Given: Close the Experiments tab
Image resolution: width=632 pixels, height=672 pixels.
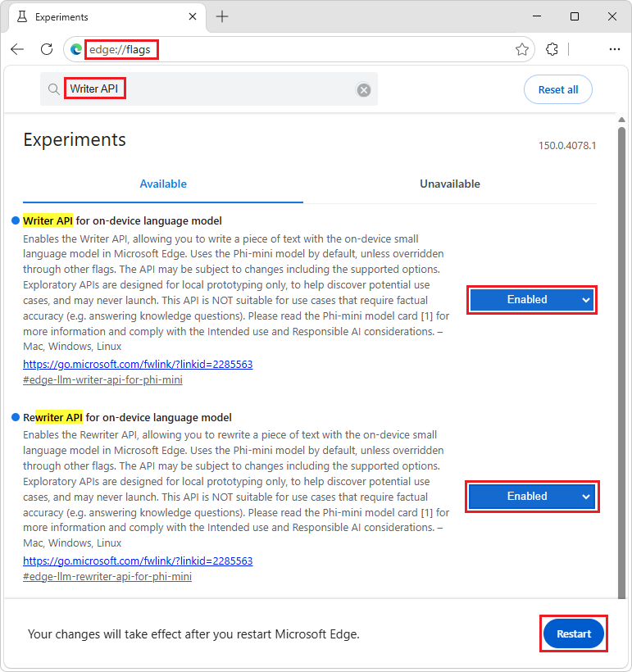Looking at the screenshot, I should [x=193, y=16].
